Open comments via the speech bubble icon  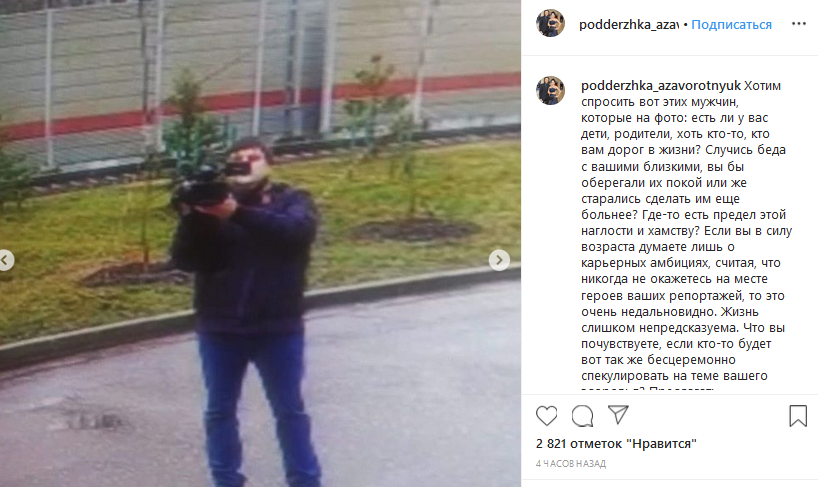coord(582,416)
